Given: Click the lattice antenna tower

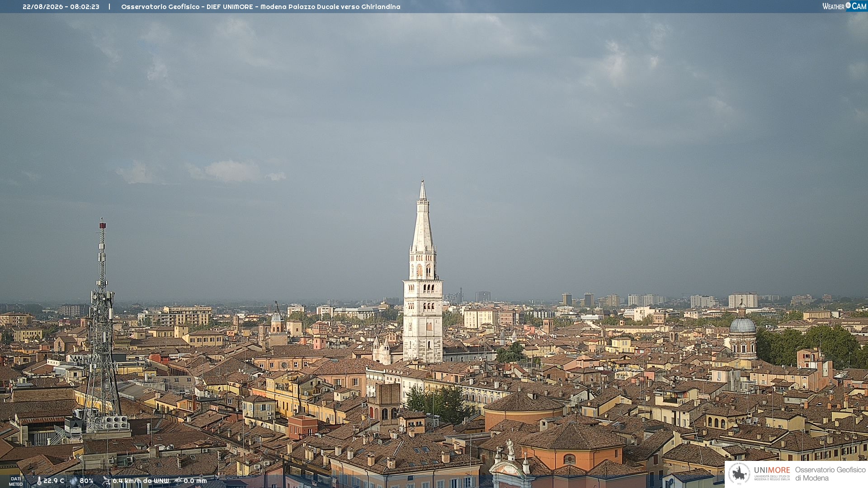Looking at the screenshot, I should [x=102, y=325].
